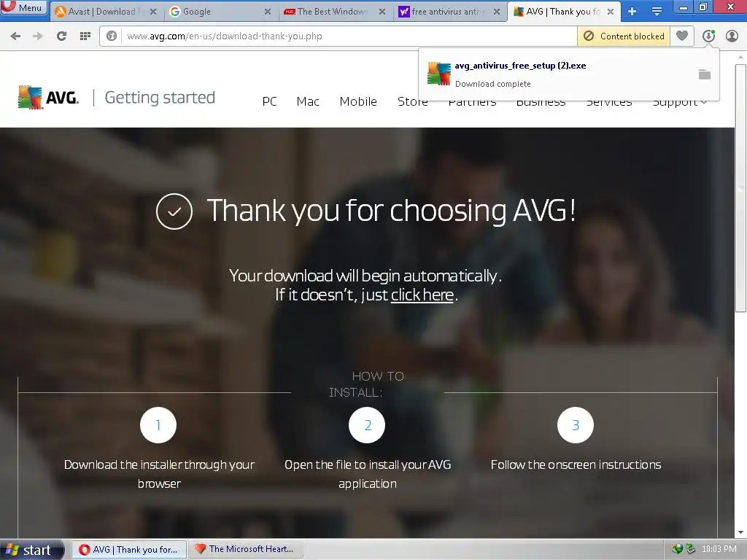The image size is (747, 560).
Task: Open the Mobile navigation item
Action: tap(358, 101)
